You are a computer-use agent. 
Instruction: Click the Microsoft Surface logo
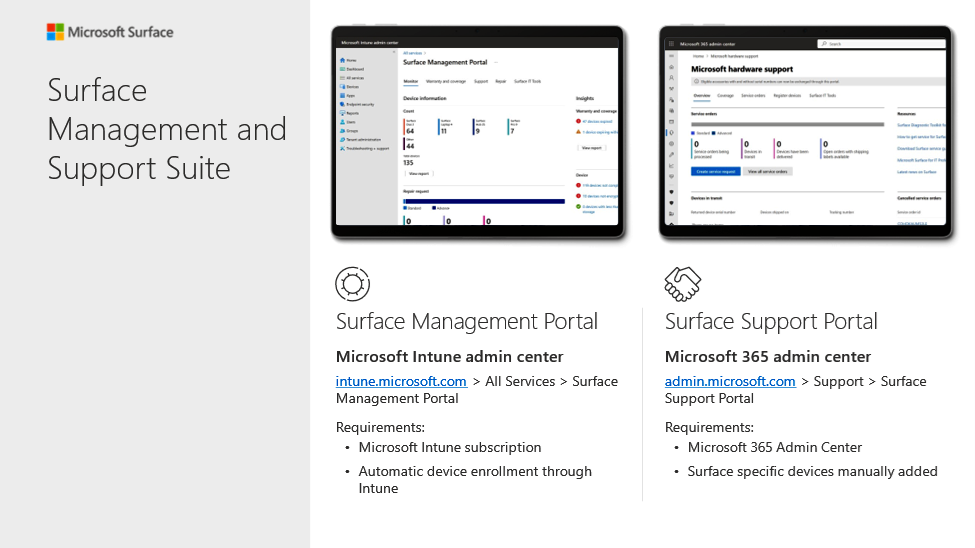[x=110, y=32]
